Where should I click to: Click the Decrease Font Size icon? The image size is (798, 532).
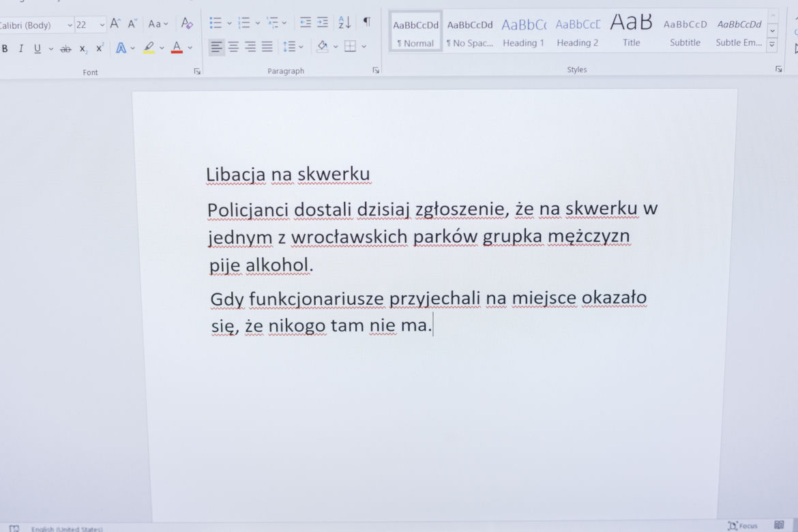point(132,23)
